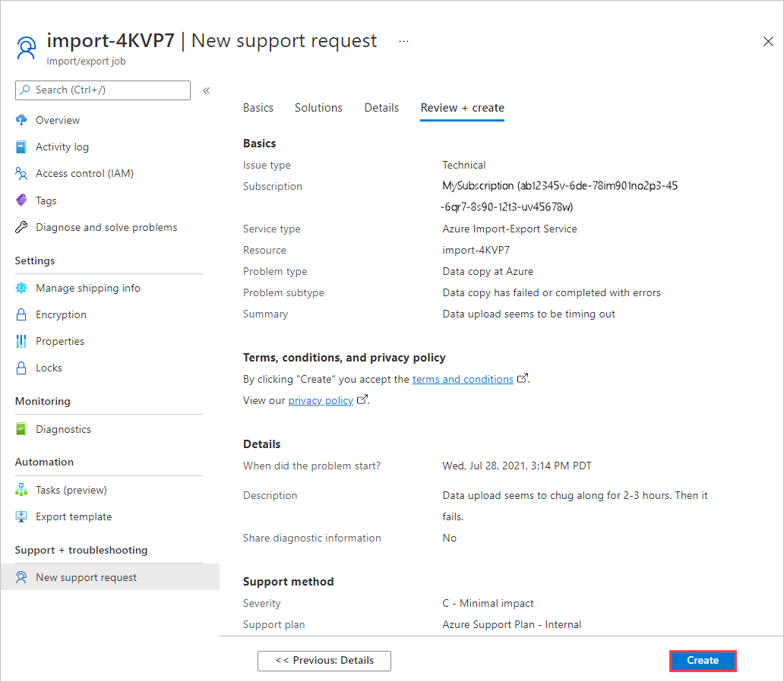The width and height of the screenshot is (784, 682).
Task: Open Manage shipping info
Action: [x=88, y=288]
